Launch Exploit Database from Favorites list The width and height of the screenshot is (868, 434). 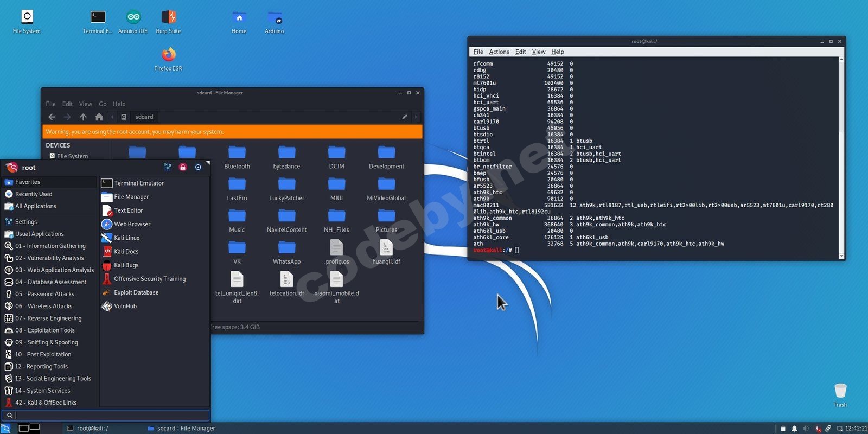click(136, 292)
